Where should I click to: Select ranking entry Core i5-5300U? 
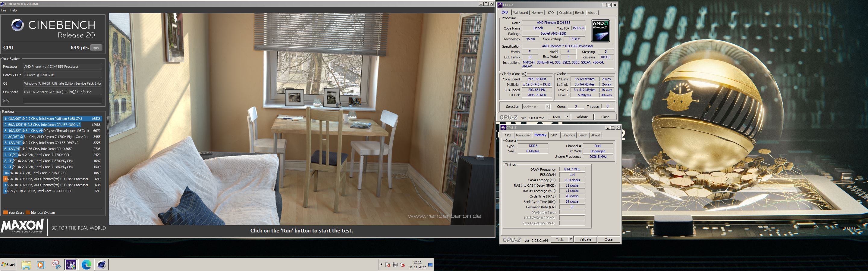(52, 191)
